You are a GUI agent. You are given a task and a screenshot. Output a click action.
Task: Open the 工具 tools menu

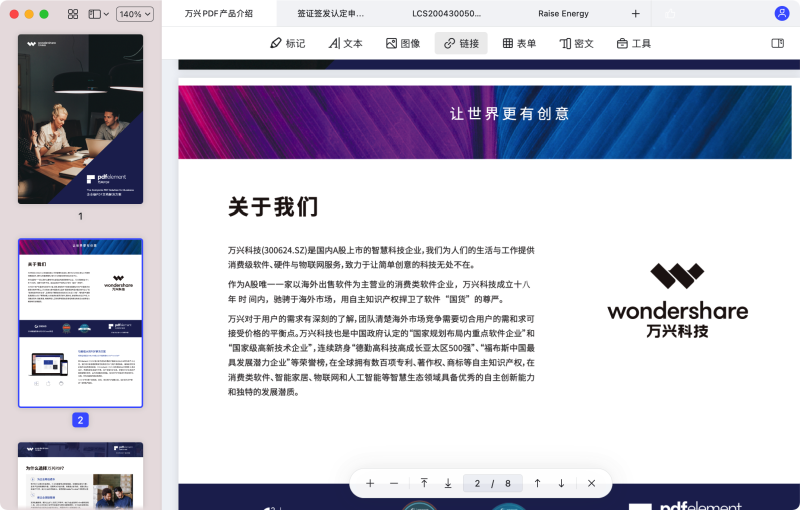634,43
